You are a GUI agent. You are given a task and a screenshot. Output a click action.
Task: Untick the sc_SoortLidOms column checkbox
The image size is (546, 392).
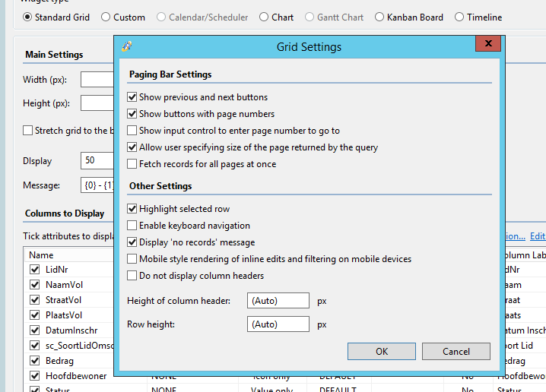point(35,346)
